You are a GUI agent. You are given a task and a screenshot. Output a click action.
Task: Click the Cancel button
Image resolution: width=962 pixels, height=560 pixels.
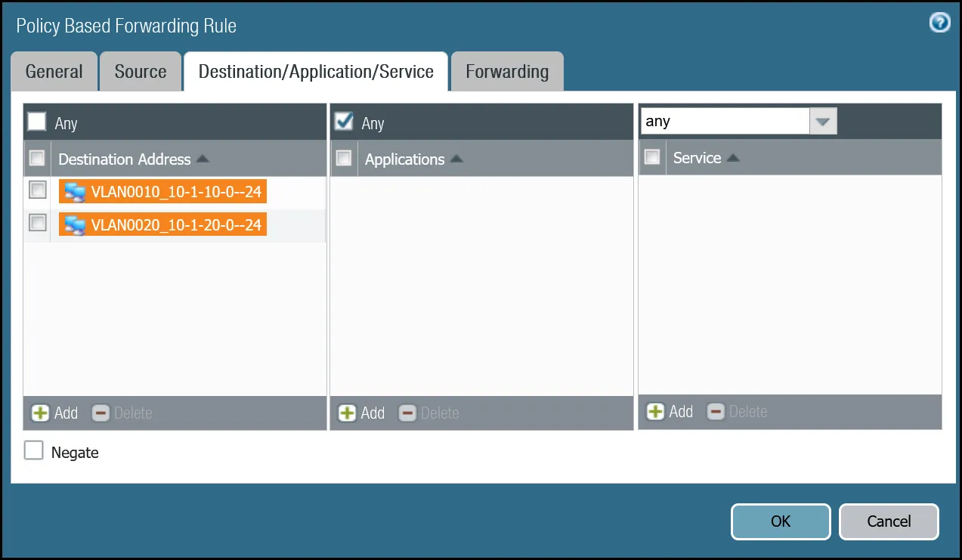pos(889,521)
